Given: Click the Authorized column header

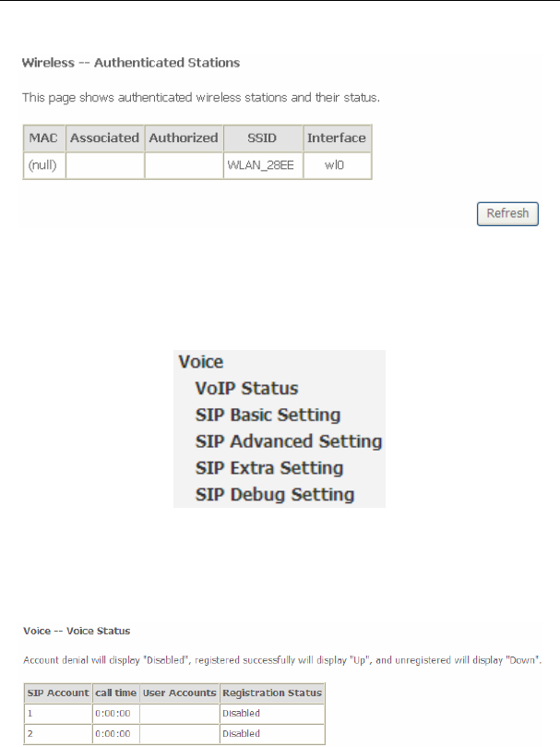Looking at the screenshot, I should click(x=183, y=139).
